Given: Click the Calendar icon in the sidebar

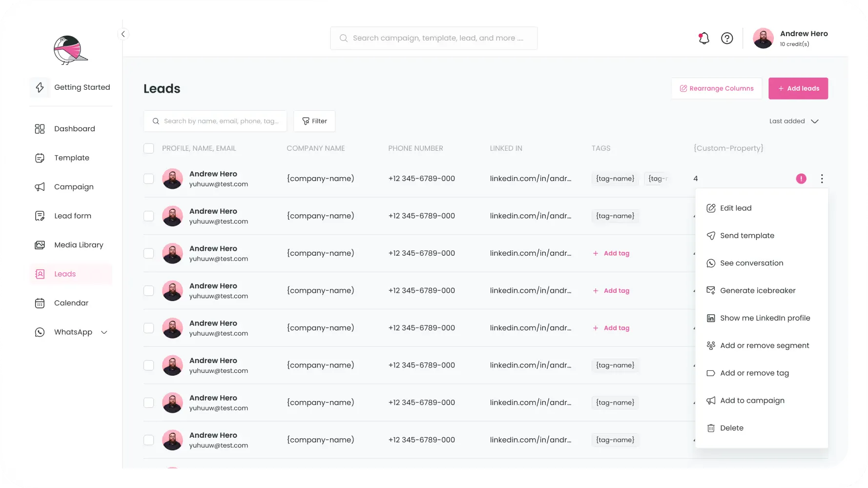Looking at the screenshot, I should 40,303.
